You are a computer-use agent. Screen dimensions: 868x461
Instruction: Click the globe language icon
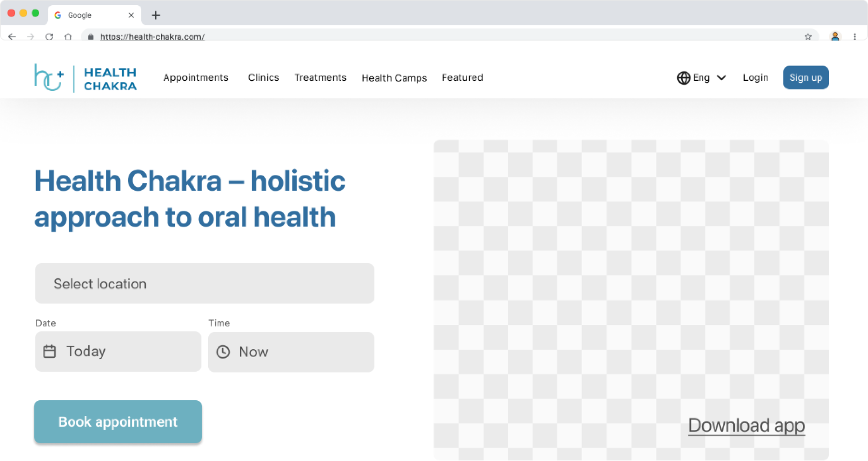tap(683, 78)
